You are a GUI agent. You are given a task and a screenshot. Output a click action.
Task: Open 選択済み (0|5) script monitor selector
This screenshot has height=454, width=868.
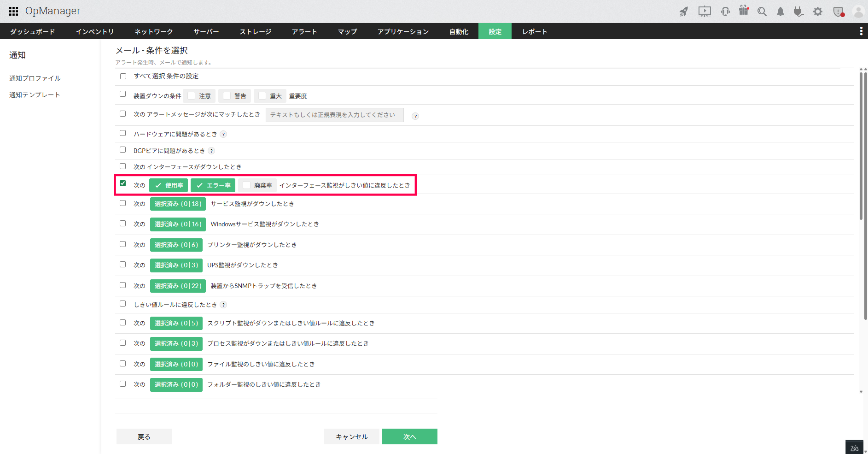point(176,323)
